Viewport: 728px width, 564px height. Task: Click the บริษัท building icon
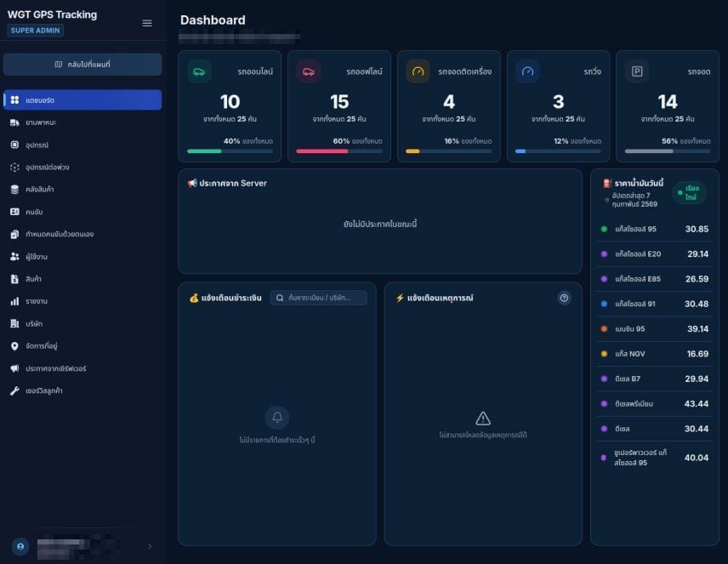(14, 323)
